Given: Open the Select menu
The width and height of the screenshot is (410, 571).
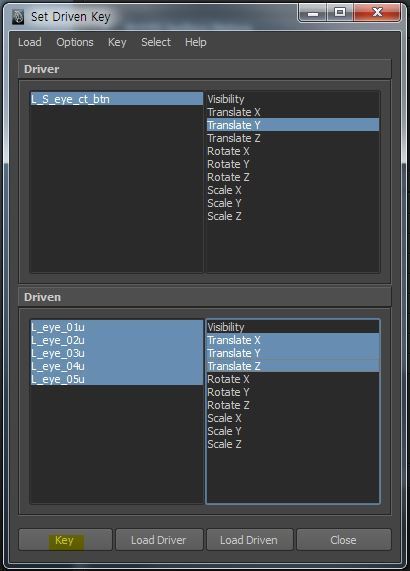Looking at the screenshot, I should pyautogui.click(x=156, y=42).
